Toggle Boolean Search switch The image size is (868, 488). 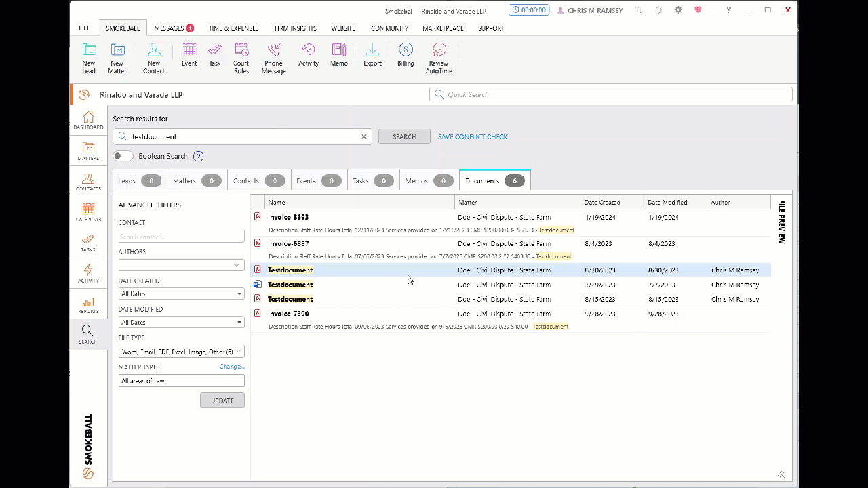(x=123, y=156)
